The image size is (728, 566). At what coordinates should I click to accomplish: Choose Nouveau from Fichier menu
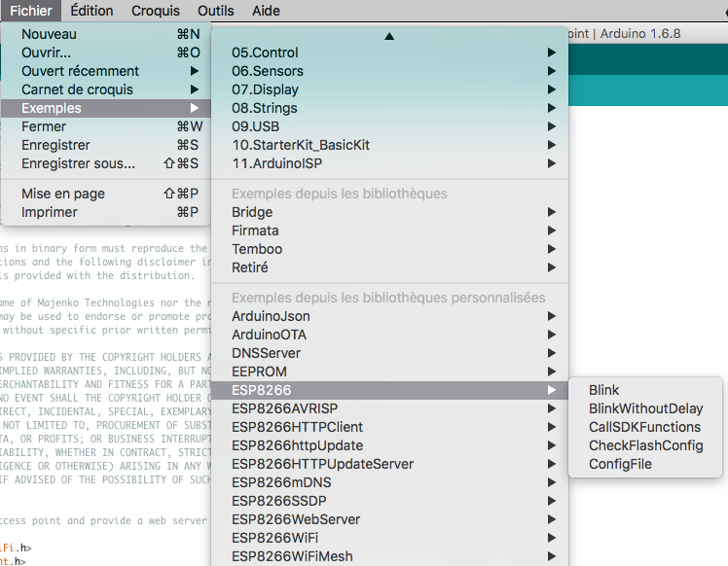(x=106, y=34)
